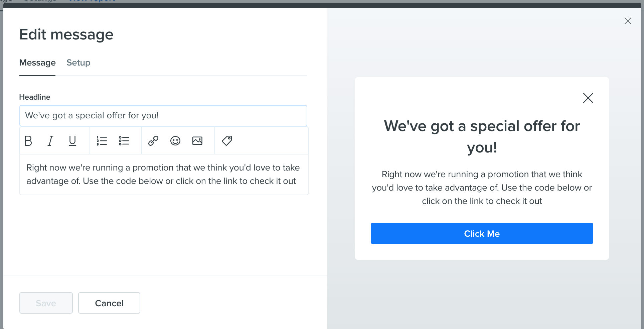Click the blue Click Me preview button
This screenshot has height=329, width=644.
(x=482, y=233)
